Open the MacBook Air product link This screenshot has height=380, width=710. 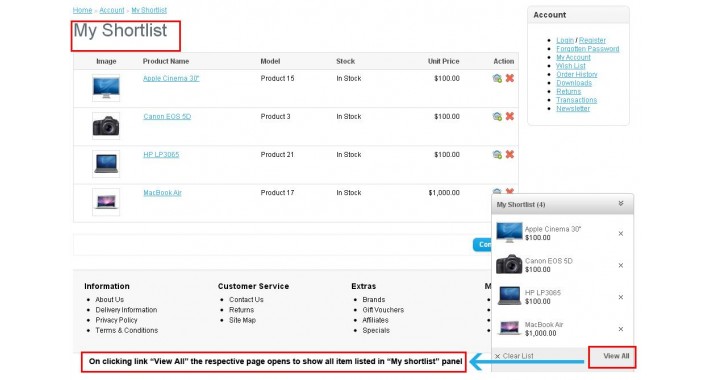click(163, 192)
